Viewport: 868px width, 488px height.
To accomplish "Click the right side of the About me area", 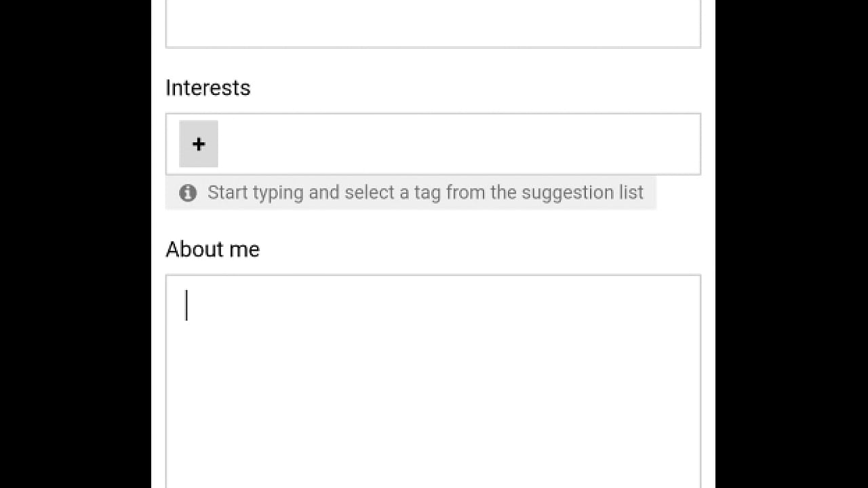I will 665,373.
